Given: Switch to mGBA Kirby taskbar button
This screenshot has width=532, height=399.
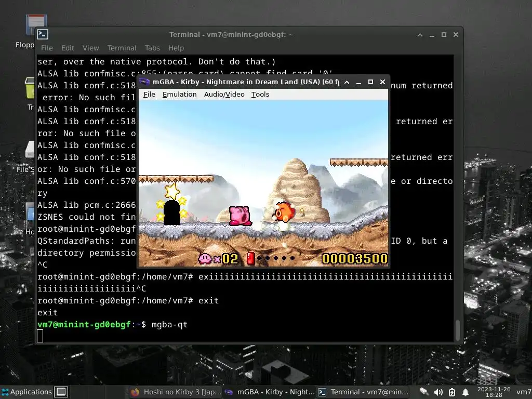Looking at the screenshot, I should [x=270, y=392].
